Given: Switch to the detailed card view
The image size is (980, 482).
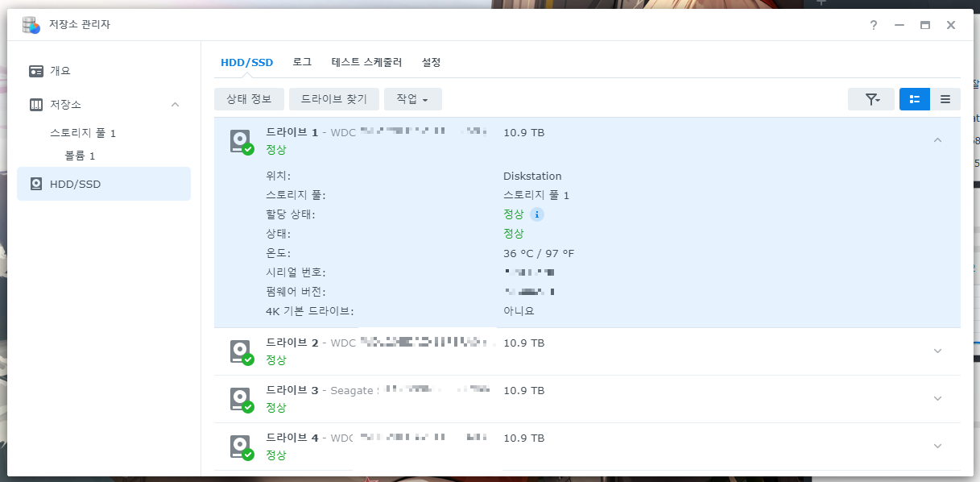Looking at the screenshot, I should pyautogui.click(x=914, y=99).
